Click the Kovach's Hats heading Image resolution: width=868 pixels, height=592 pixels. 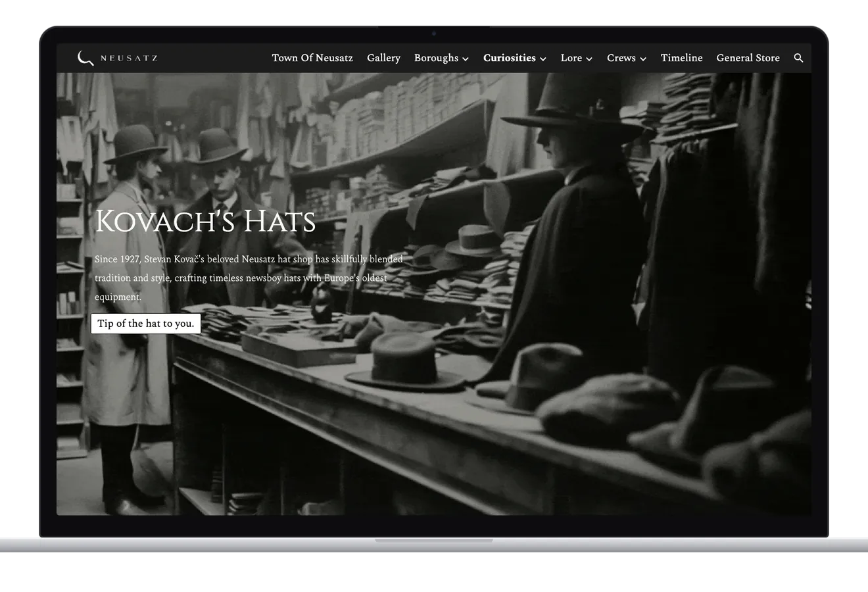[205, 221]
